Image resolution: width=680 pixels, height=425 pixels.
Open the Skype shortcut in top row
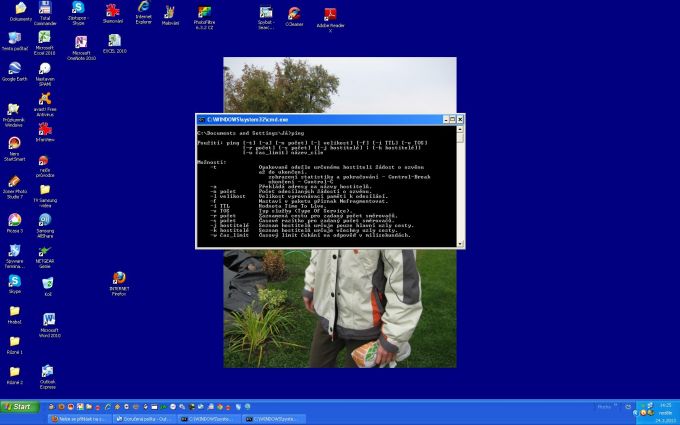(x=78, y=7)
